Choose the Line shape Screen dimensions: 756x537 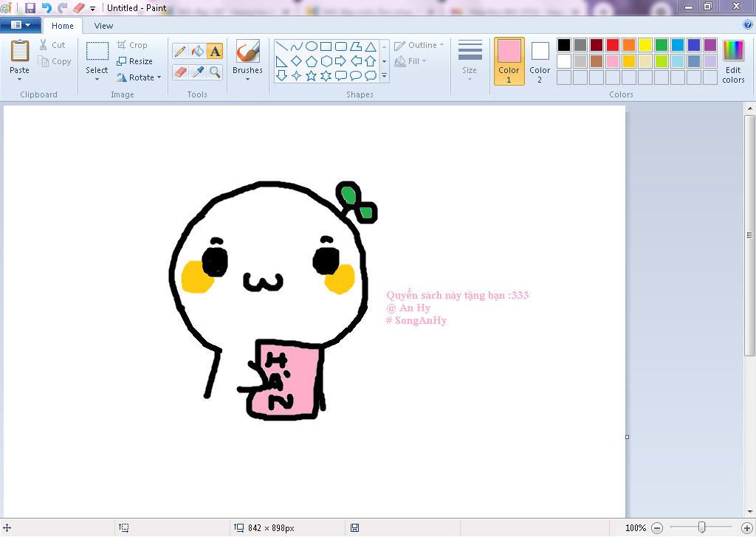coord(282,46)
